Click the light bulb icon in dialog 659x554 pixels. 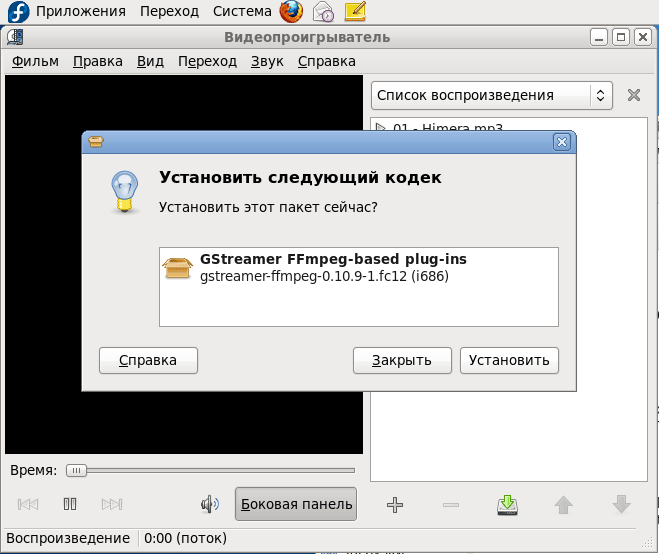click(124, 192)
